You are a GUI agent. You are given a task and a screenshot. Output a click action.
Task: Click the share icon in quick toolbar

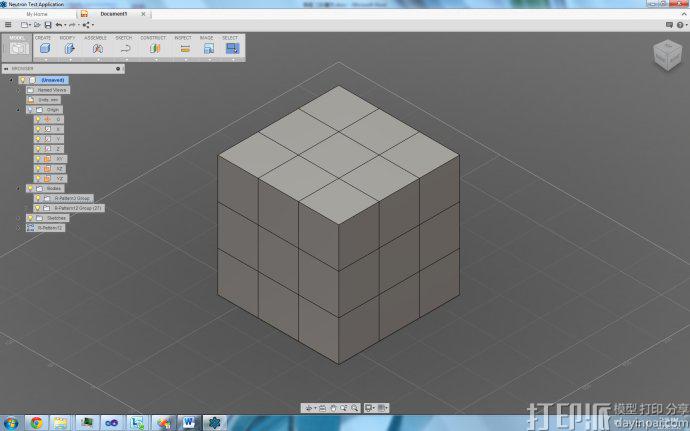86,25
